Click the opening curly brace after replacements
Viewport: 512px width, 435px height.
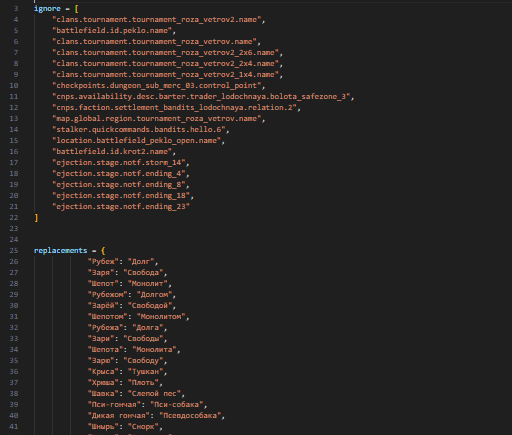click(x=103, y=251)
